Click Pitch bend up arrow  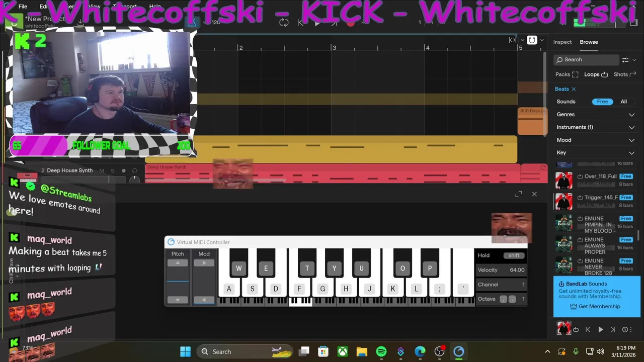click(178, 263)
